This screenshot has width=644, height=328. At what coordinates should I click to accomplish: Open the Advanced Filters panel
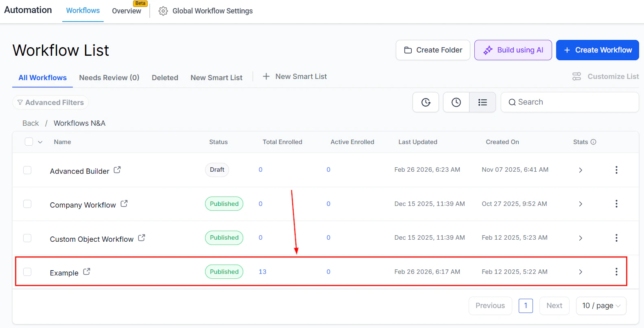point(50,103)
